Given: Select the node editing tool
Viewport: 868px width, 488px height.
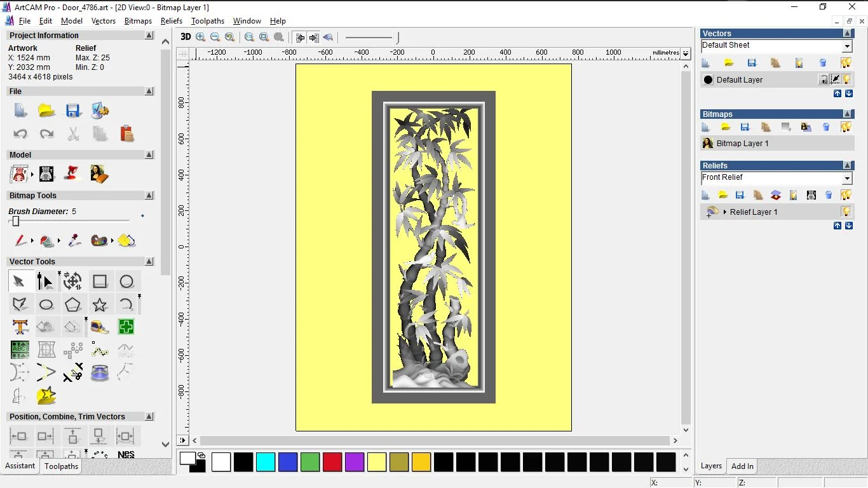Looking at the screenshot, I should (x=45, y=281).
